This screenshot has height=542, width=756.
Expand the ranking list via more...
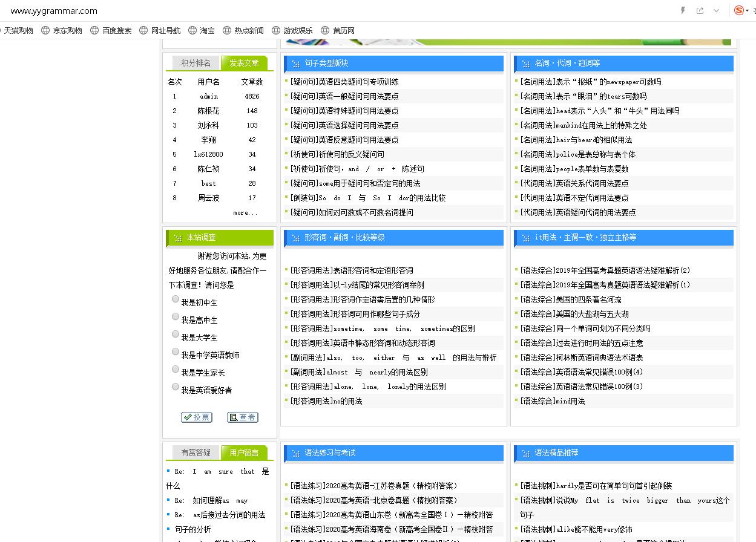pyautogui.click(x=244, y=212)
